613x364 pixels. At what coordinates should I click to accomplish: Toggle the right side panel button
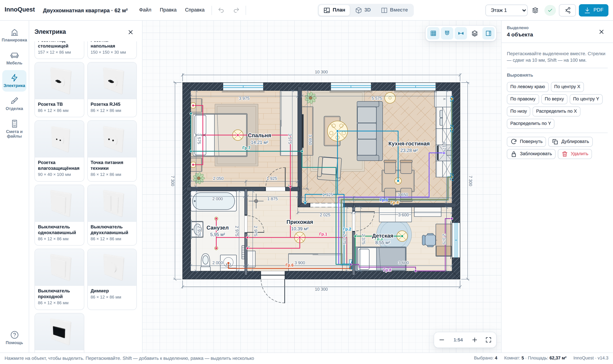[x=488, y=33]
